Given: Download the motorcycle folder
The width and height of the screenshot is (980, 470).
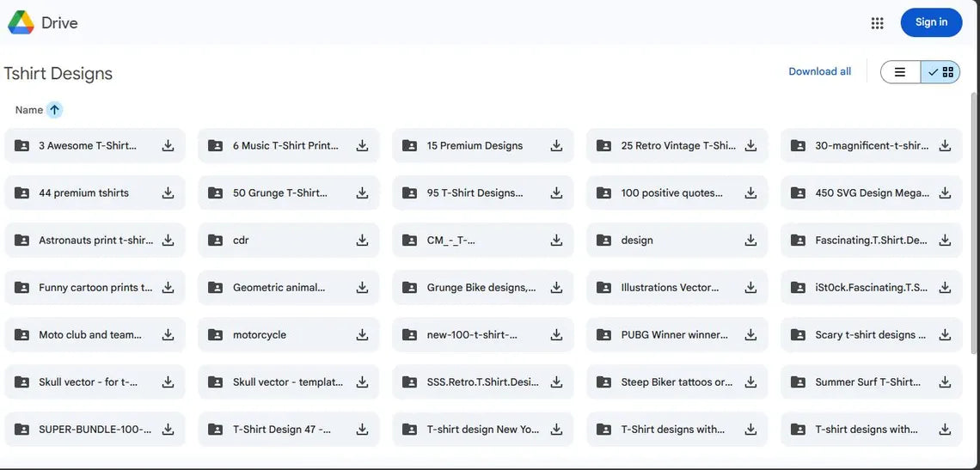Looking at the screenshot, I should pyautogui.click(x=362, y=335).
